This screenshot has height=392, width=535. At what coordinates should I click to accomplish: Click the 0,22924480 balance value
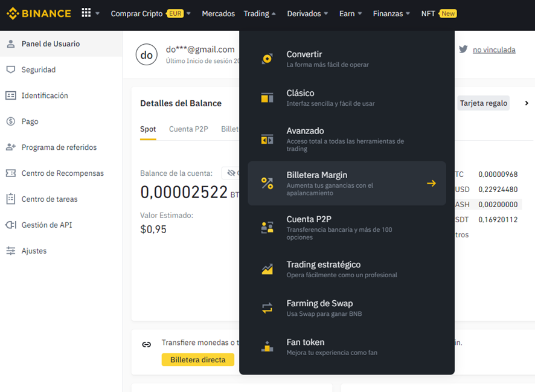coord(498,189)
